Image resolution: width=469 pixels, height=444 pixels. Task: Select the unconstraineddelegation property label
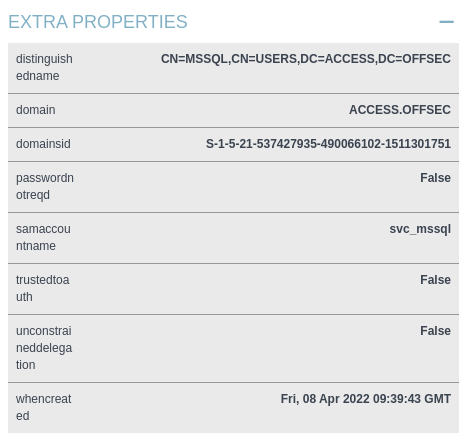(44, 348)
